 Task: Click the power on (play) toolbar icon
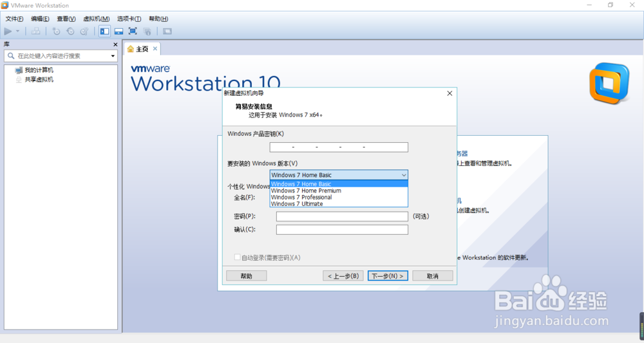8,31
